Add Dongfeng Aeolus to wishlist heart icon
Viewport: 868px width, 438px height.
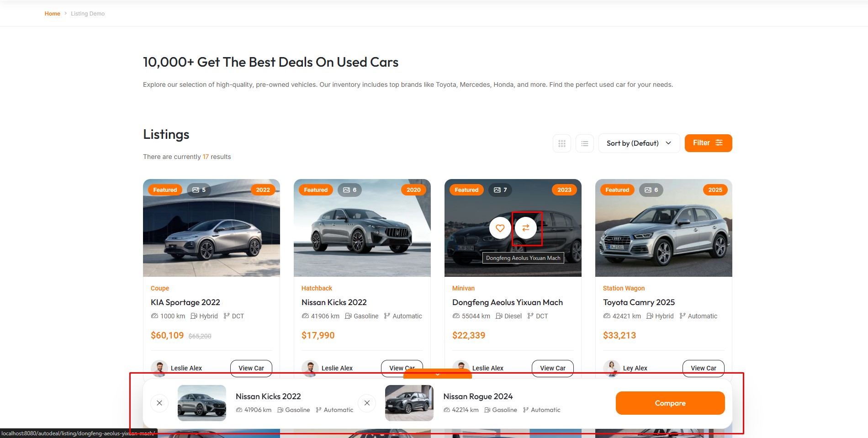(500, 228)
